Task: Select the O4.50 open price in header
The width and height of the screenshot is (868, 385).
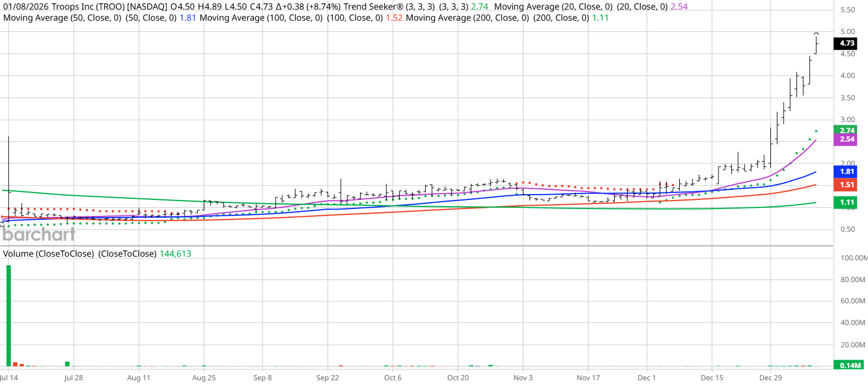Action: point(182,7)
